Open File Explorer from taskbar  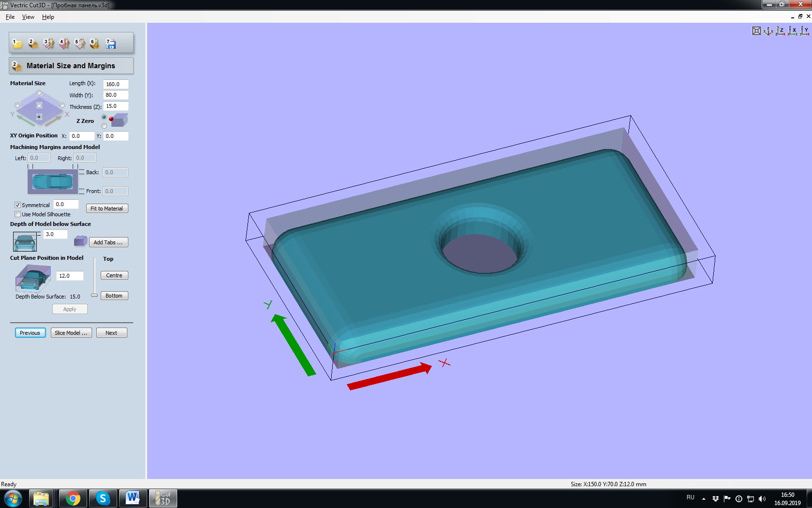tap(42, 498)
